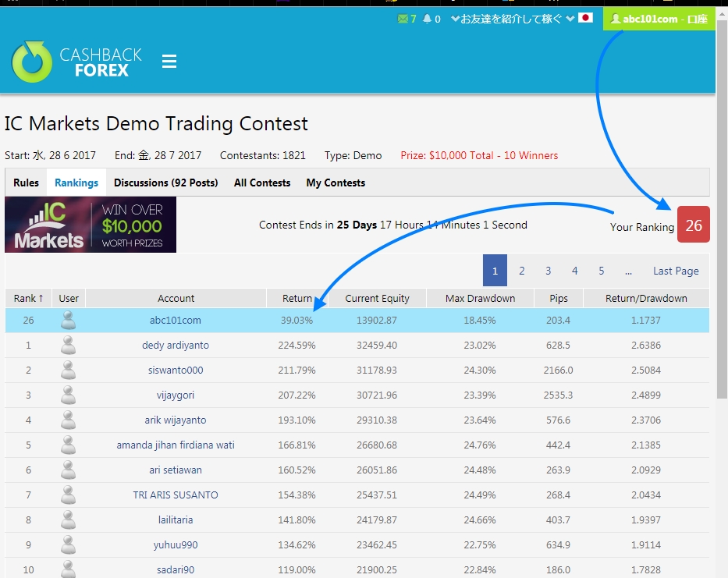Click the avatar next to lailitaria

click(68, 520)
